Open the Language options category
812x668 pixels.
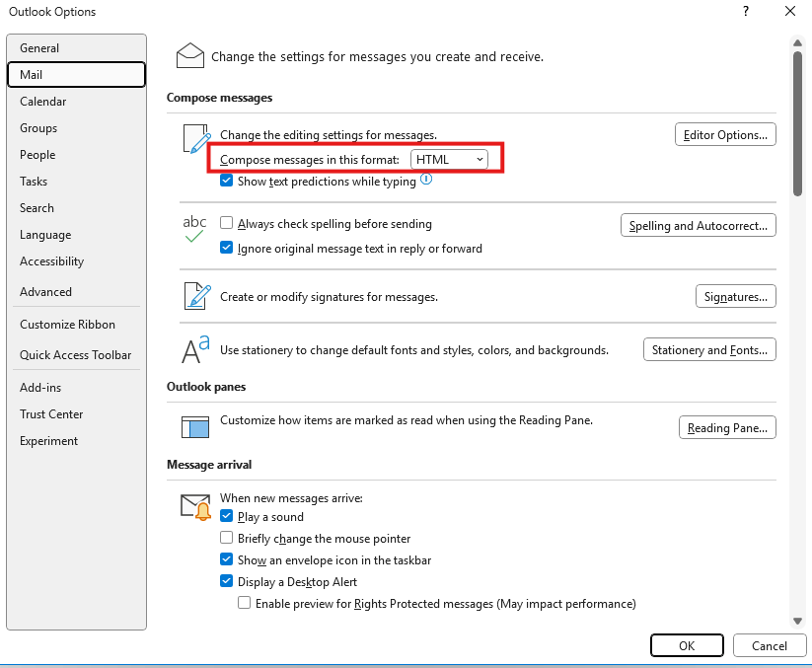tap(76, 235)
